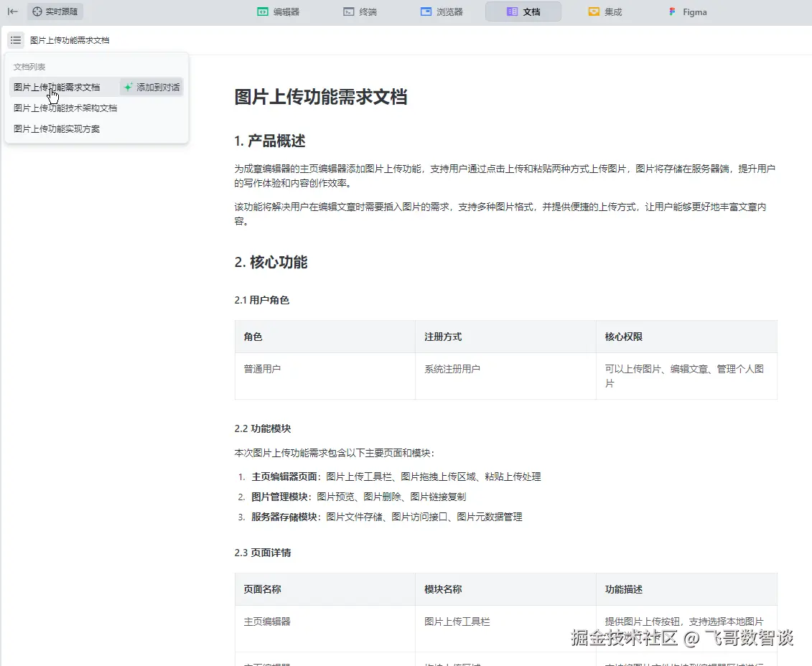Select 图片上传功能需求文档 in document list
The width and height of the screenshot is (812, 666).
coord(57,87)
